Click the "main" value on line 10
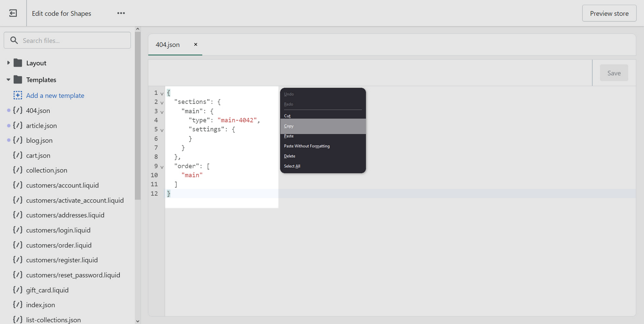This screenshot has width=644, height=324. tap(192, 175)
